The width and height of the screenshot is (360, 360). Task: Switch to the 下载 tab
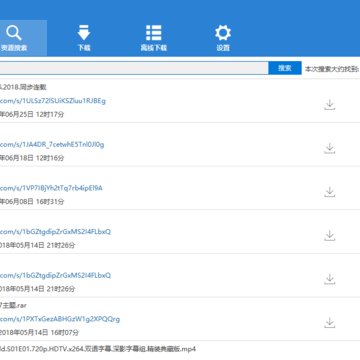point(84,38)
